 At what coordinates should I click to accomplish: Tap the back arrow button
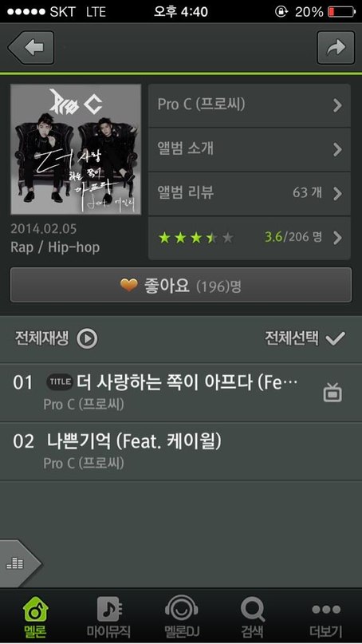31,48
